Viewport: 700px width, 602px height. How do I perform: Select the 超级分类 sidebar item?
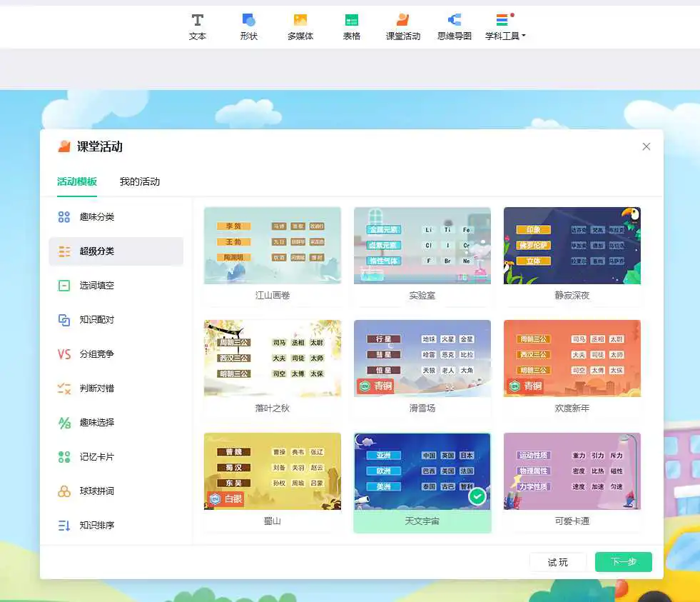click(116, 251)
